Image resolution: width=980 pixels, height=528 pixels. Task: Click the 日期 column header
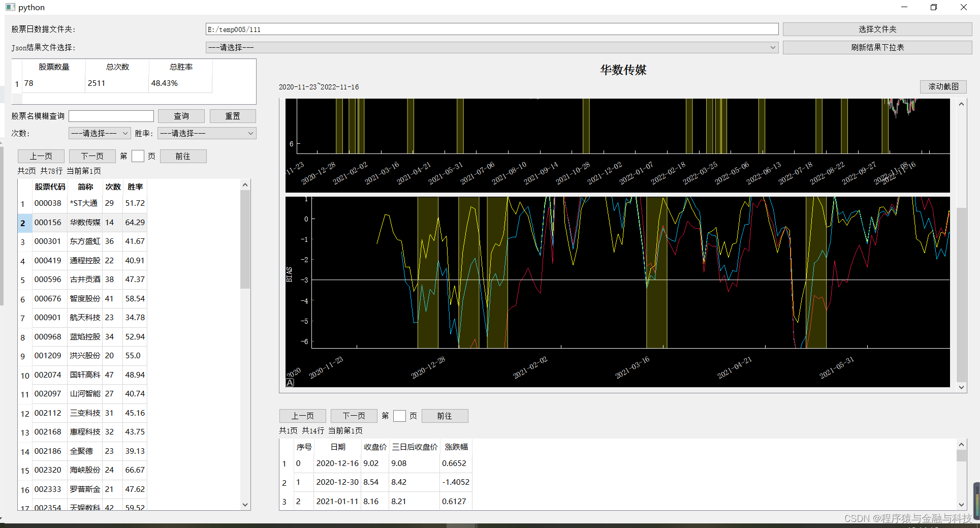click(x=338, y=447)
